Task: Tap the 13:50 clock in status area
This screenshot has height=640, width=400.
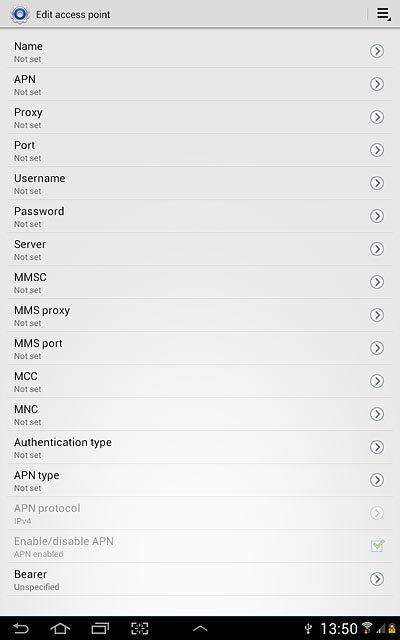Action: [339, 629]
